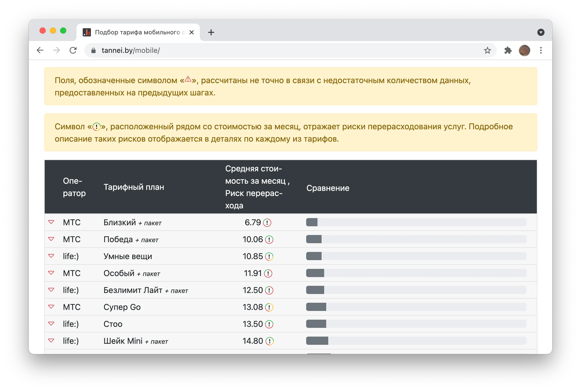This screenshot has width=581, height=392.
Task: Click the user profile avatar
Action: 524,50
